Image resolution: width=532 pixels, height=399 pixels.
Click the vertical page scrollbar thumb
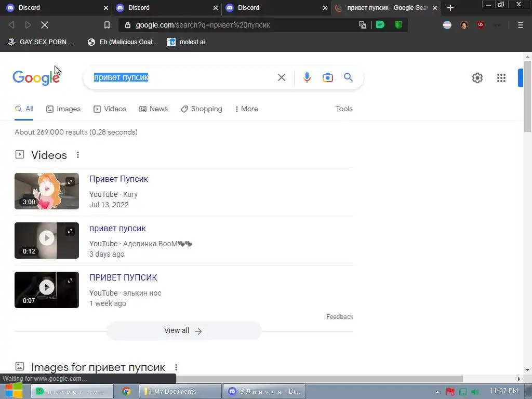(528, 97)
